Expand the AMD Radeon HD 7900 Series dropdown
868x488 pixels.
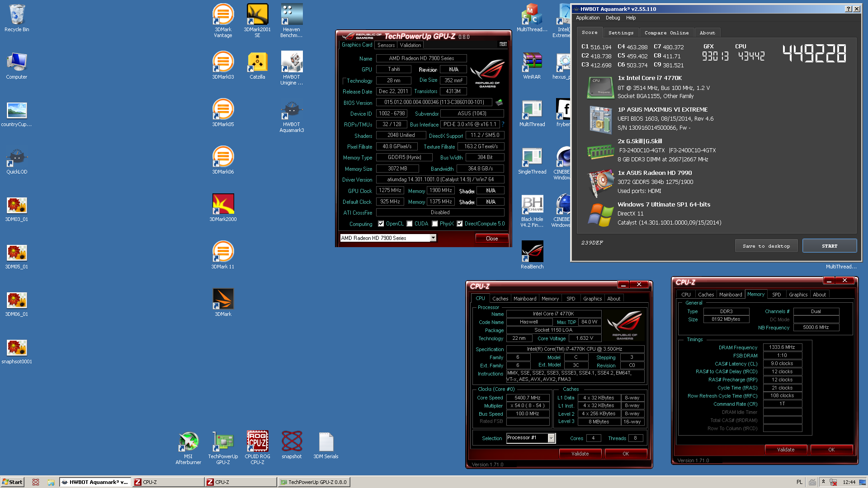(x=433, y=238)
